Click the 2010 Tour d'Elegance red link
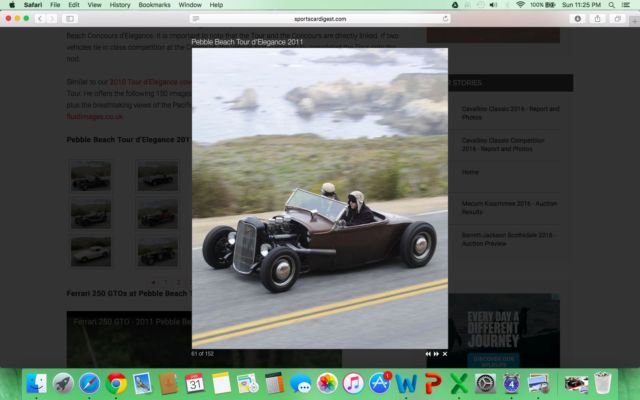 [x=150, y=82]
